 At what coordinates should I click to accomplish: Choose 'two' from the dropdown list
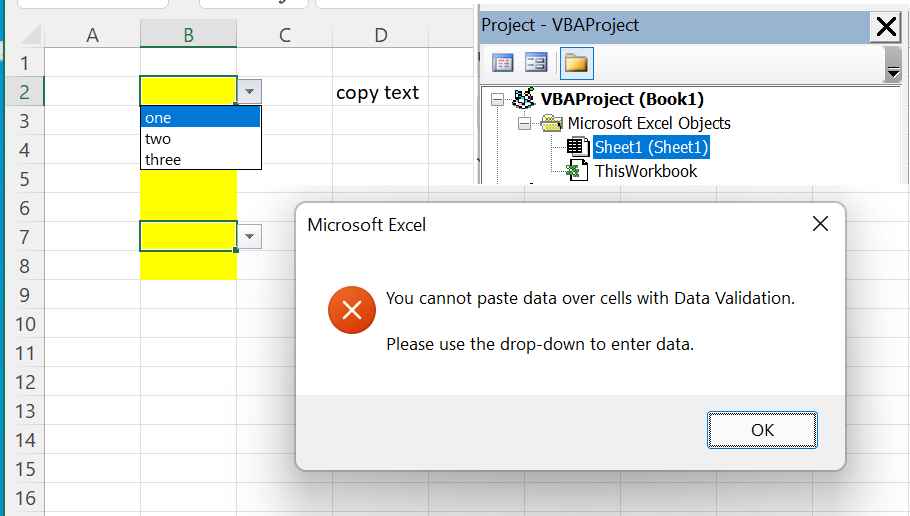click(x=200, y=139)
